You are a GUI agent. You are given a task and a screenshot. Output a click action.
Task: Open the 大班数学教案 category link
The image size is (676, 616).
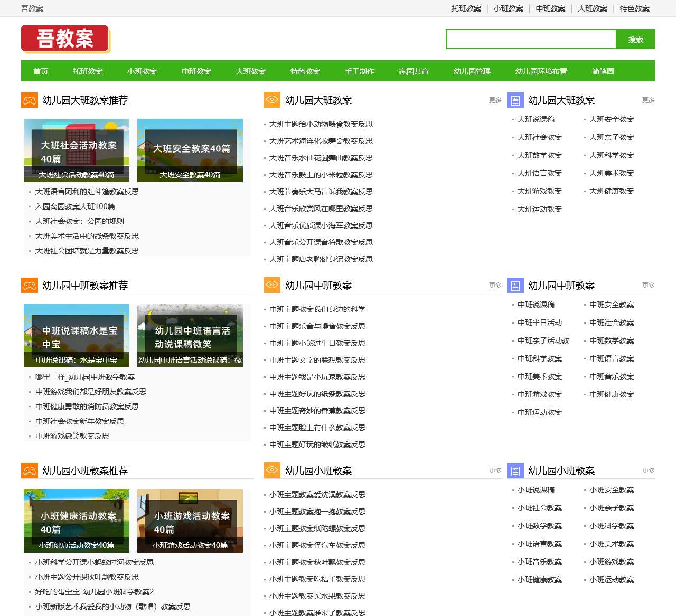point(539,155)
